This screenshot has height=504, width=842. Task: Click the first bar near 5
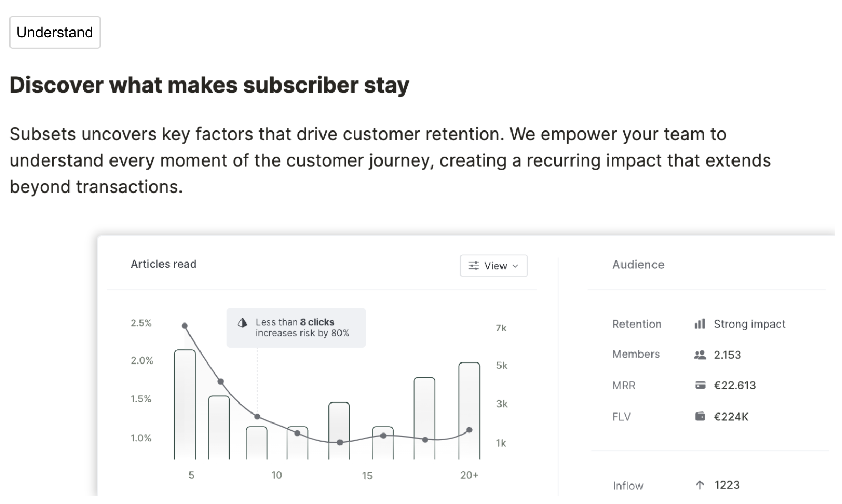(185, 405)
